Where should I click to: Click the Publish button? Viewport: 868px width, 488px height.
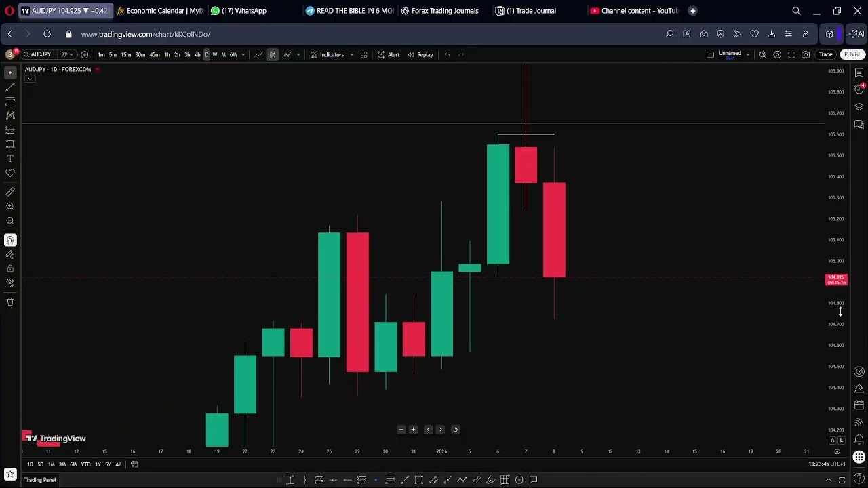852,54
